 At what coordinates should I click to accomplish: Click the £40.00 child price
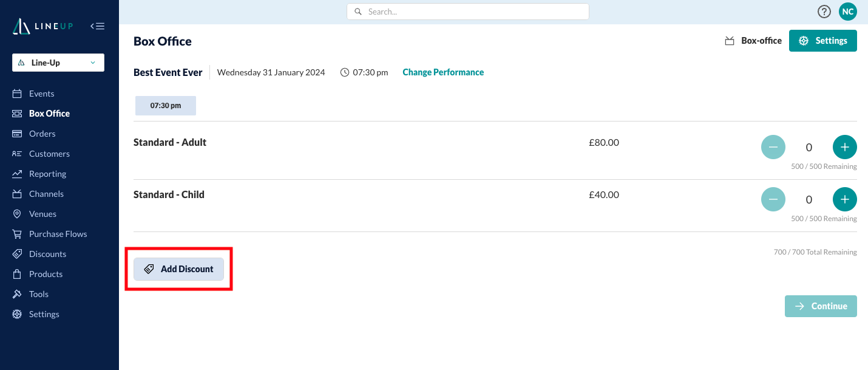point(604,195)
